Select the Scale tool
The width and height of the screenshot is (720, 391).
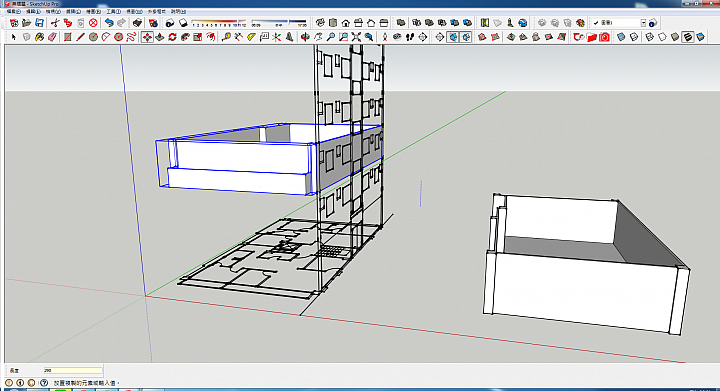pos(198,37)
